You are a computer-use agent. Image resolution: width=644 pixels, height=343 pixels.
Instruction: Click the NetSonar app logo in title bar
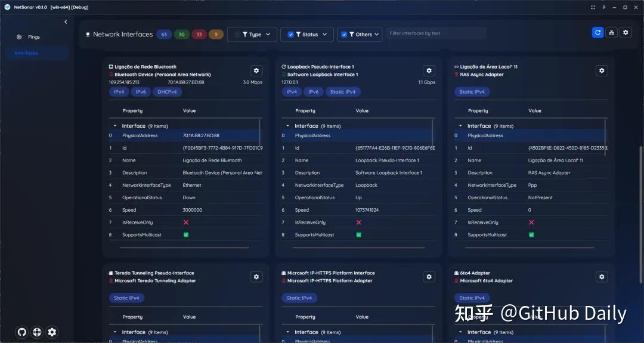pyautogui.click(x=7, y=7)
